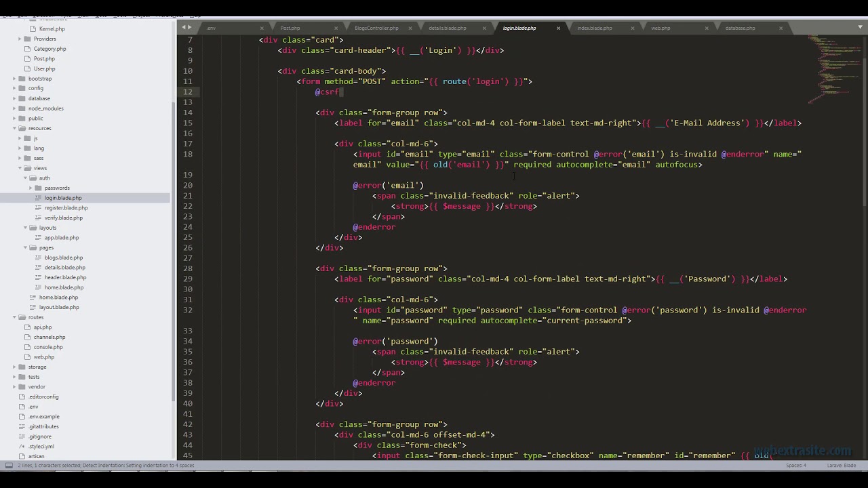Screen dimensions: 868x488
Task: Click the api.php file icon
Action: click(28, 327)
